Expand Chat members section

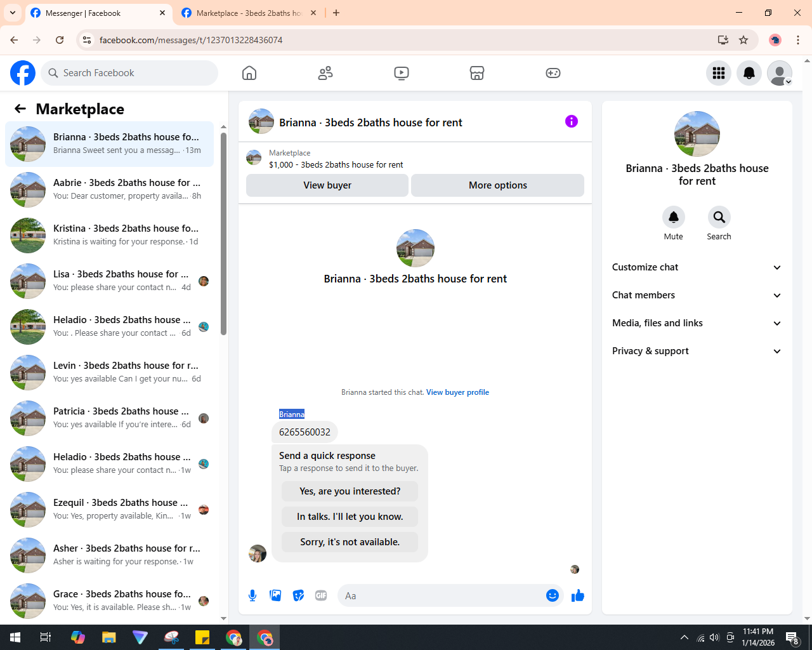(x=697, y=295)
